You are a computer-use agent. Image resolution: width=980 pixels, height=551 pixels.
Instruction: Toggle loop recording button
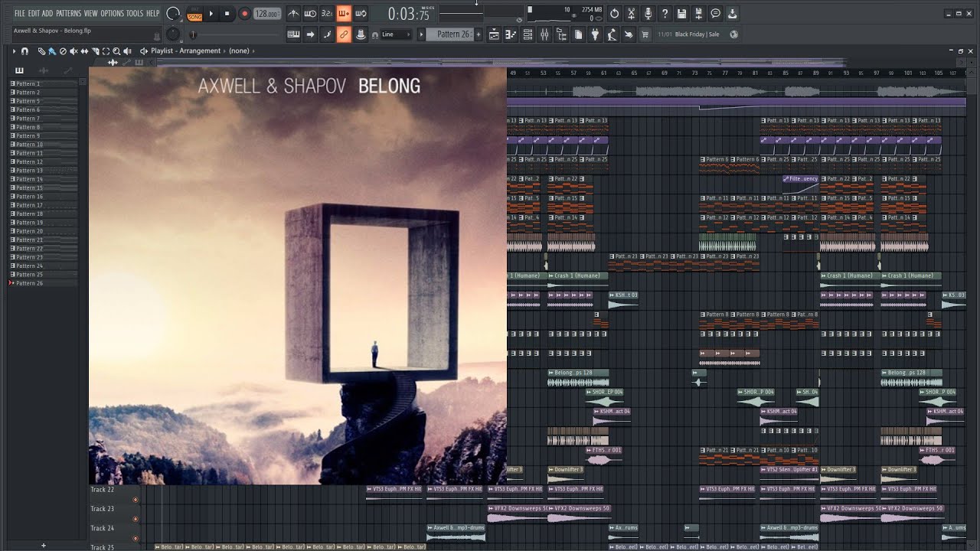click(361, 14)
